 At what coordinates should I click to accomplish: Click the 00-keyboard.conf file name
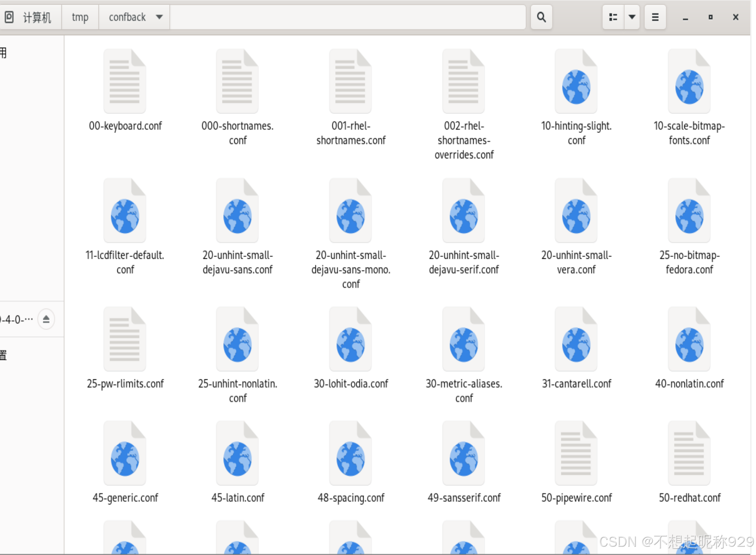click(125, 126)
